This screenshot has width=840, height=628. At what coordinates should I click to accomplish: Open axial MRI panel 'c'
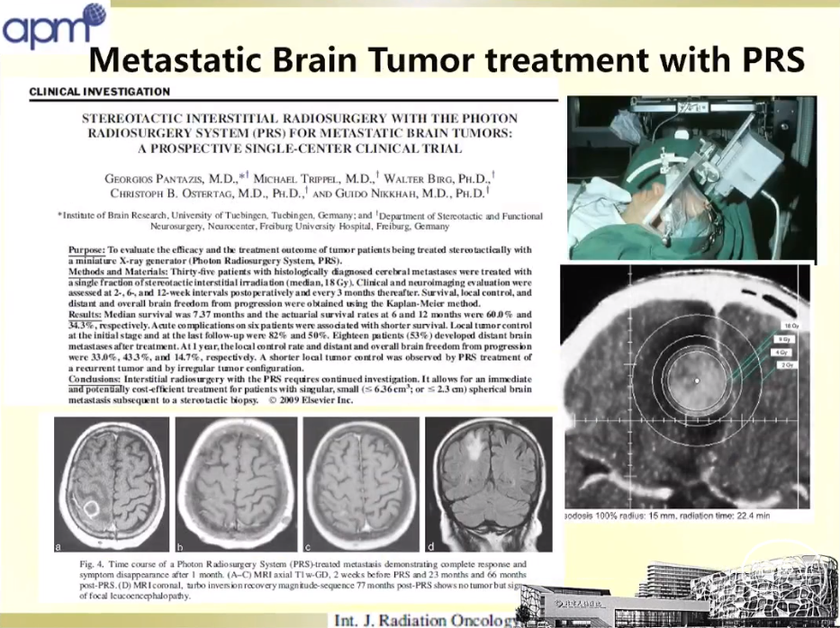(361, 485)
